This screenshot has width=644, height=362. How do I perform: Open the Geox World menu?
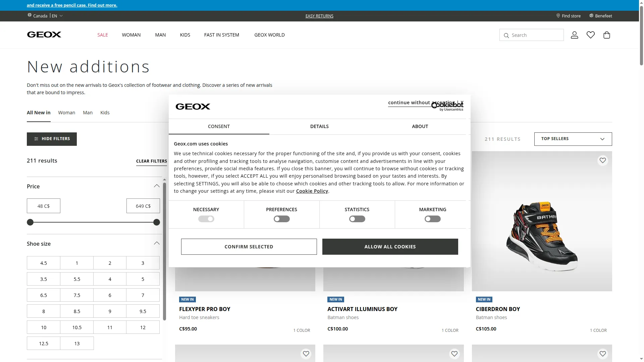tap(269, 35)
